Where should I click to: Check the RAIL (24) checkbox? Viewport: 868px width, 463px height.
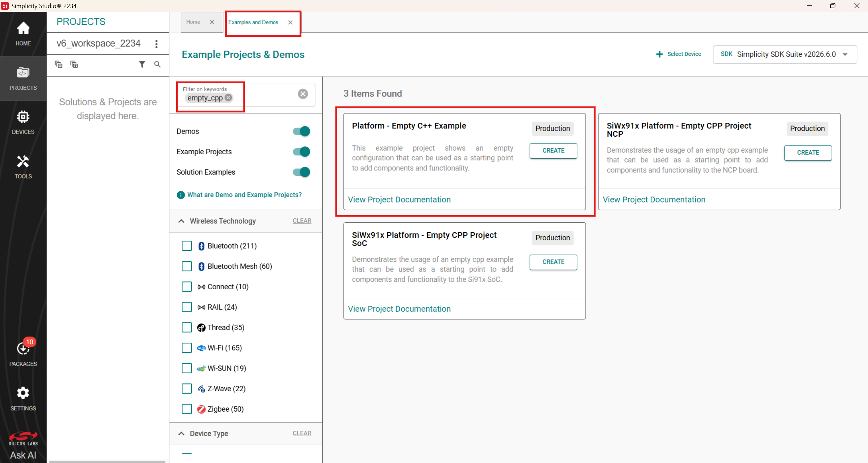(x=187, y=307)
